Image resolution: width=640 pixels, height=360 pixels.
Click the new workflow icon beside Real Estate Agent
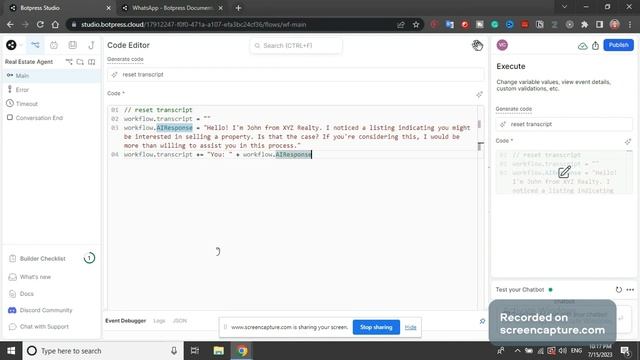[69, 62]
